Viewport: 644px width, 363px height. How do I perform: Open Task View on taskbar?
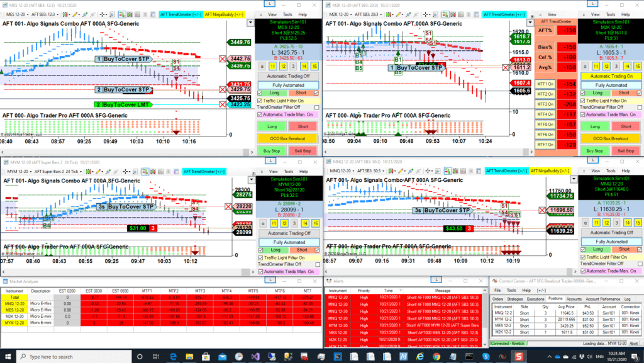coord(155,357)
